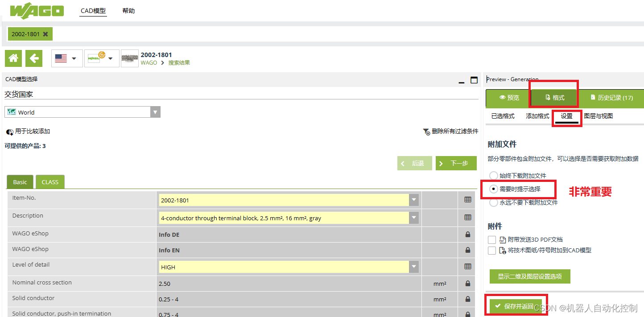Click the WAGO breadcrumb link
The height and width of the screenshot is (317, 644).
pos(149,63)
